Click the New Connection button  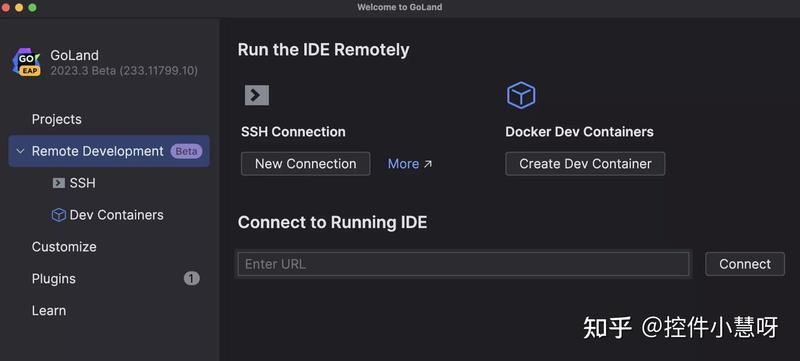pyautogui.click(x=306, y=164)
